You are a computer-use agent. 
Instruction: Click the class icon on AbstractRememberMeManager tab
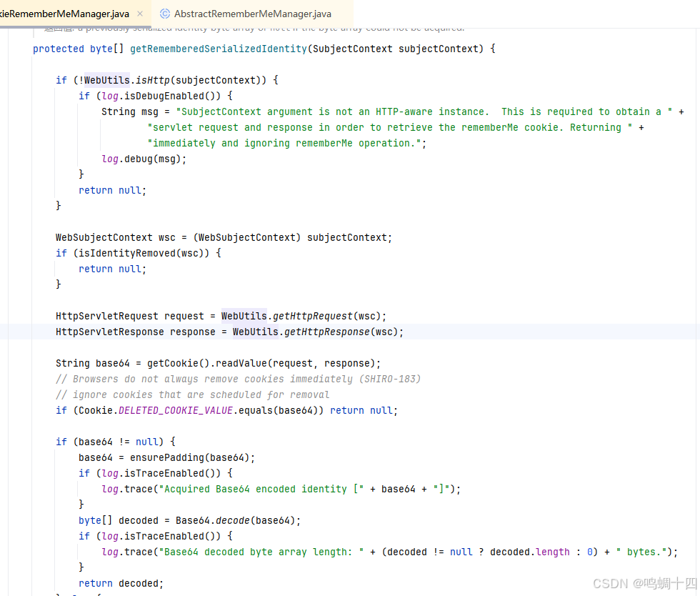[x=165, y=14]
